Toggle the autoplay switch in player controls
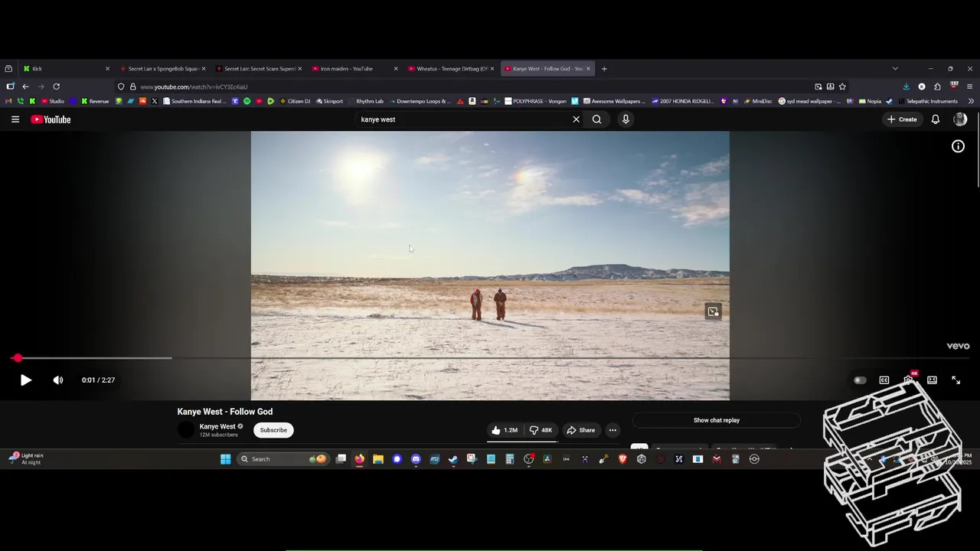The image size is (980, 551). pos(860,380)
